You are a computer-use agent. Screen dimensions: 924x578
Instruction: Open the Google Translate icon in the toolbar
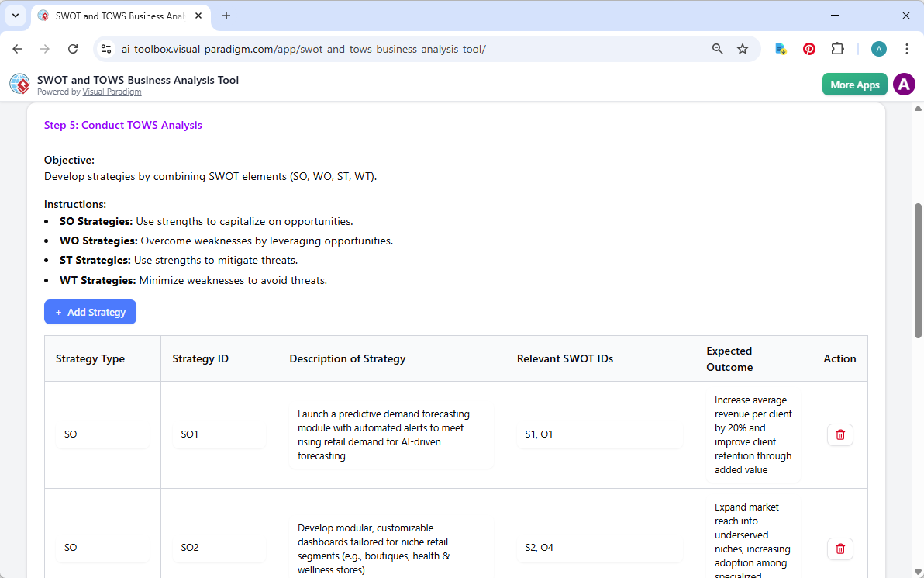point(780,48)
